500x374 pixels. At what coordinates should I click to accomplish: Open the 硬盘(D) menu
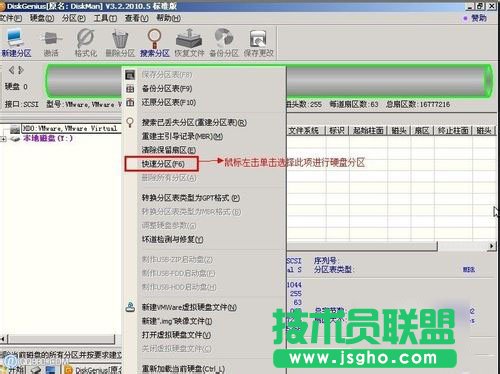[x=42, y=18]
